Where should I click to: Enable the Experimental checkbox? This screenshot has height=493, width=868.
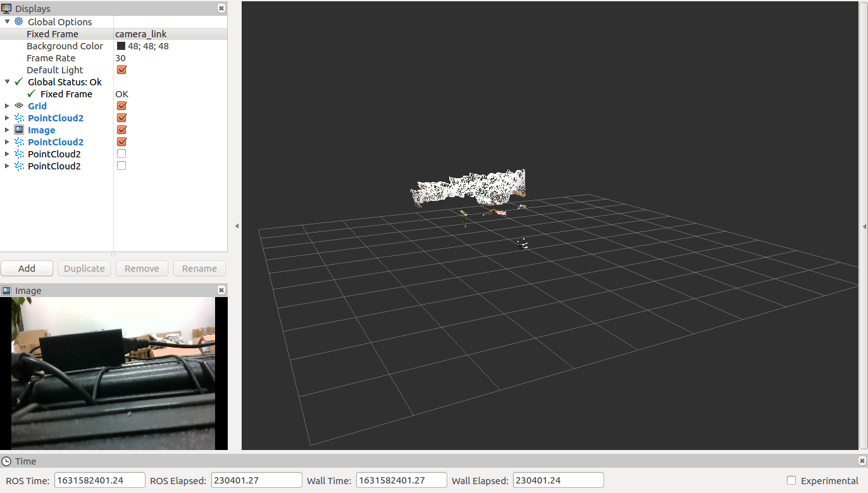pyautogui.click(x=791, y=480)
